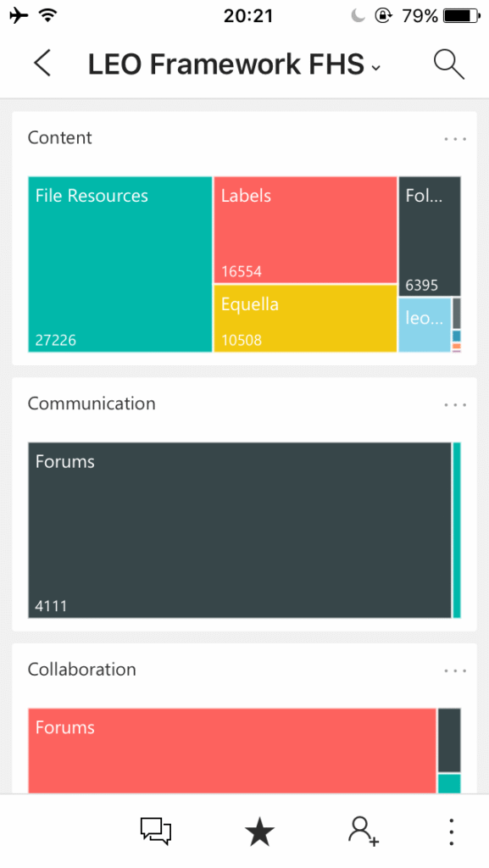Tap the invite person icon

[x=364, y=832]
